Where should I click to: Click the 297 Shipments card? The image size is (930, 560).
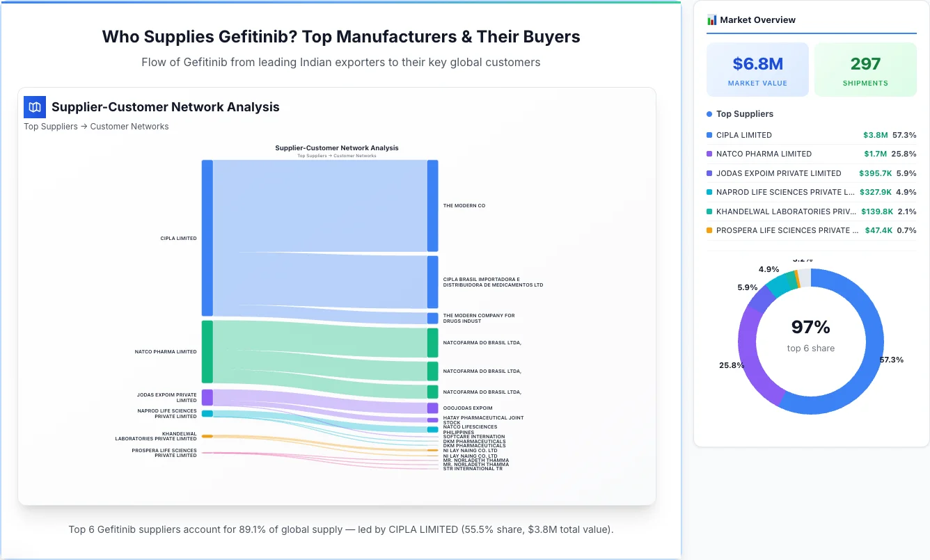pyautogui.click(x=865, y=69)
